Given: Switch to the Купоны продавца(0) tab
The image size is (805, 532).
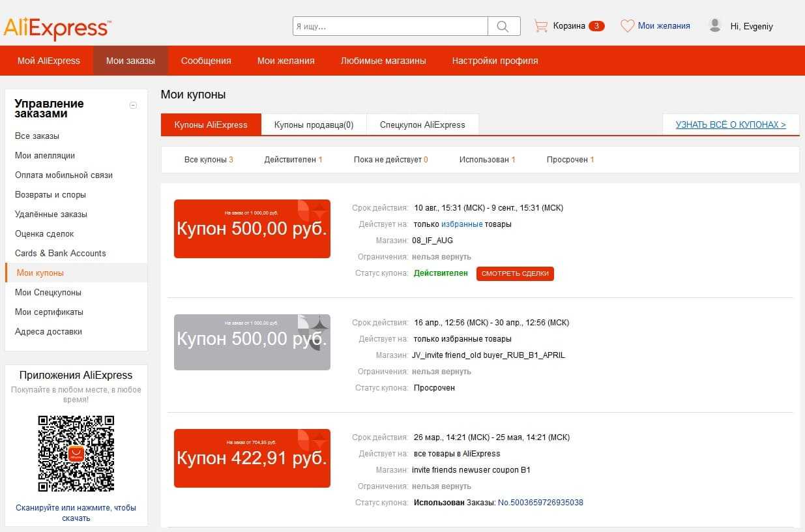Looking at the screenshot, I should [314, 125].
